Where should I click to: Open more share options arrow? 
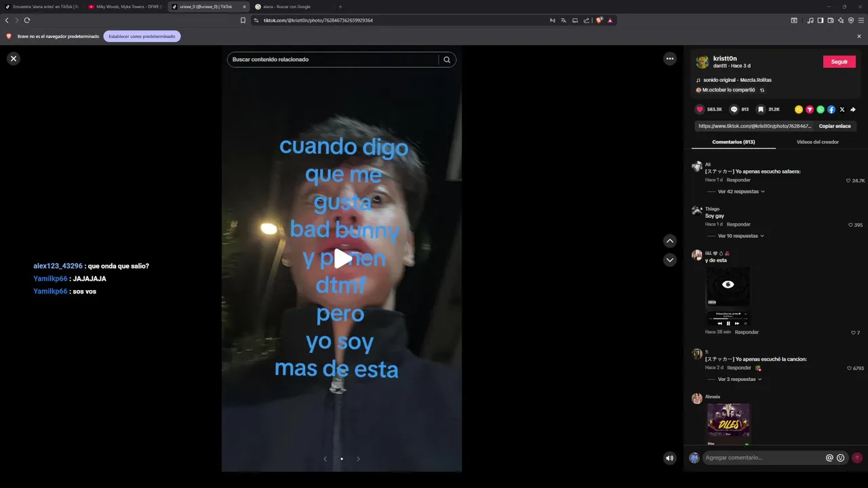[x=853, y=109]
